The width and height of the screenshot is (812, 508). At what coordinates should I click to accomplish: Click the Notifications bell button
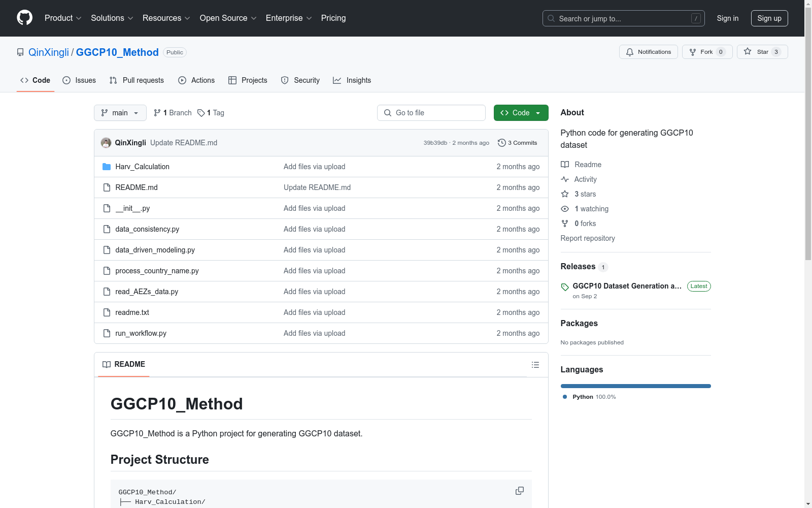(648, 52)
